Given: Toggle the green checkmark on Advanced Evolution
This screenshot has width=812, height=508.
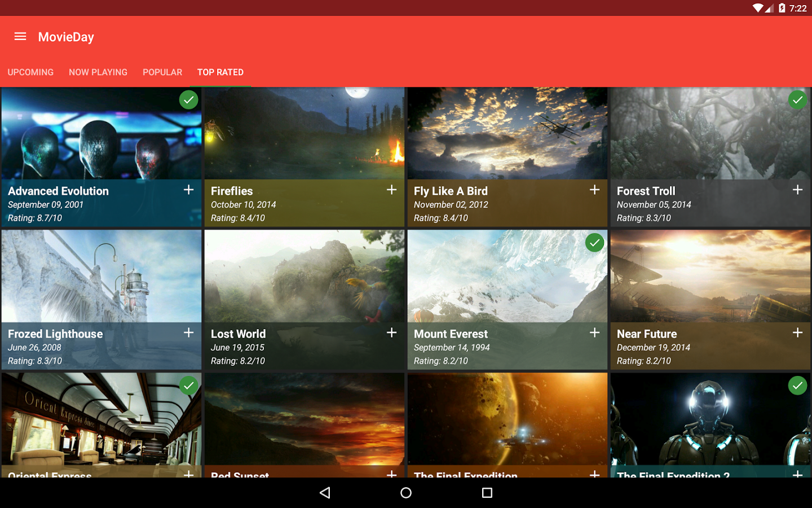Looking at the screenshot, I should 189,100.
